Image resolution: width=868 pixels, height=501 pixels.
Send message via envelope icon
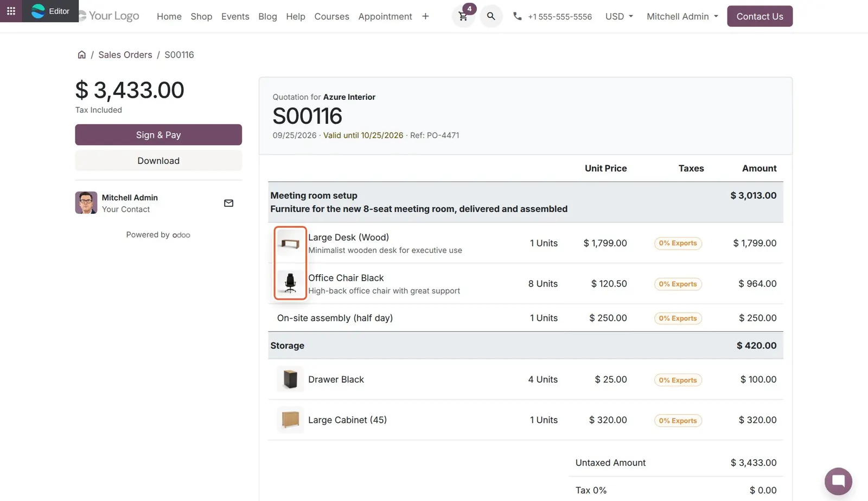pos(228,203)
